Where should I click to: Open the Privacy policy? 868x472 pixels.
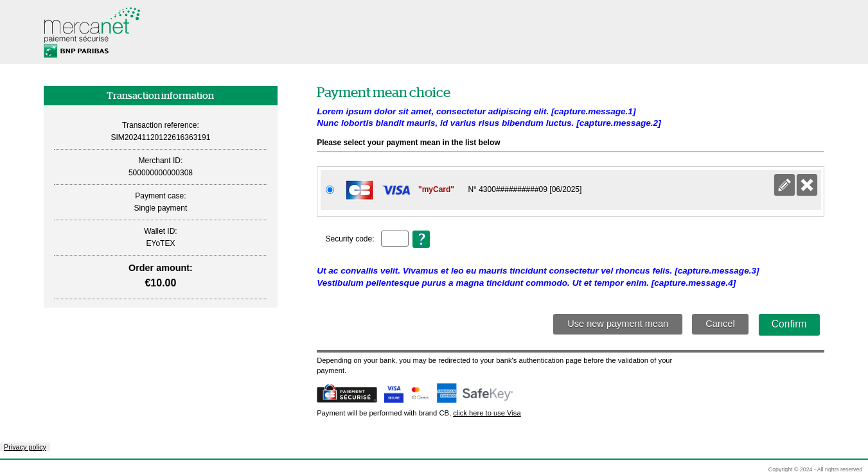click(x=25, y=447)
